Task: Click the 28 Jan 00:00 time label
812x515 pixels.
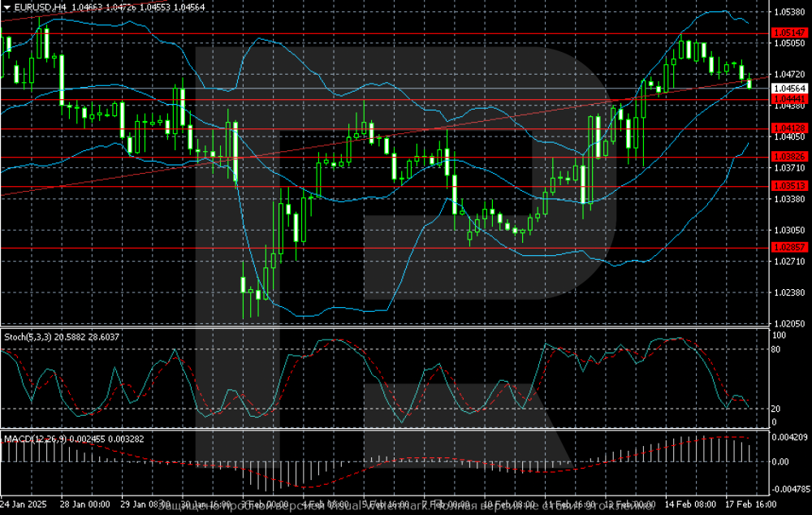Action: coord(86,504)
